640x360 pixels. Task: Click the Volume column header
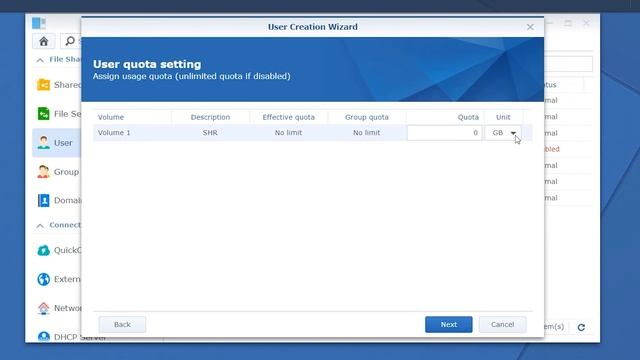132,117
